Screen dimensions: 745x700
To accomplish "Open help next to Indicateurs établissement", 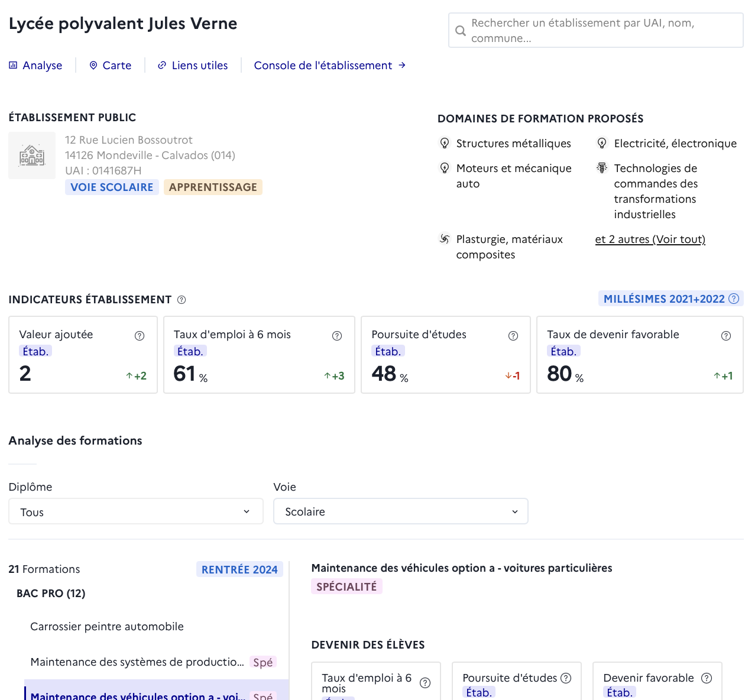I will pos(182,300).
